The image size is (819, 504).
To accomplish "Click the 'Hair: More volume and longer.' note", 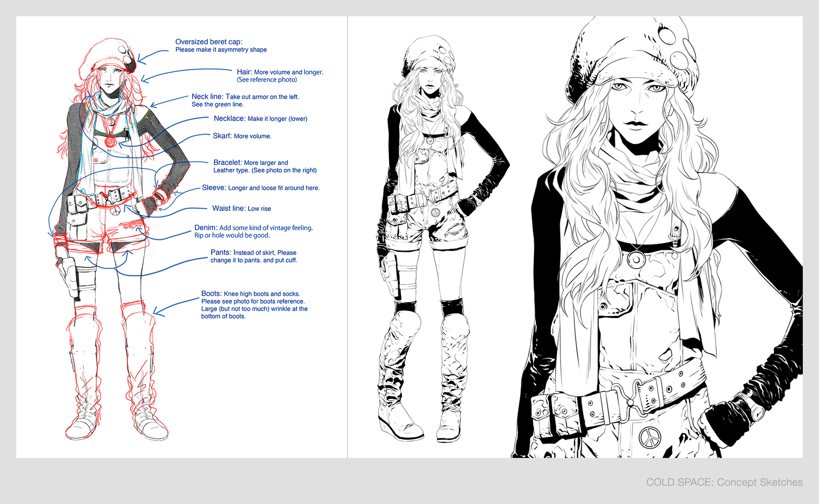I will point(280,72).
